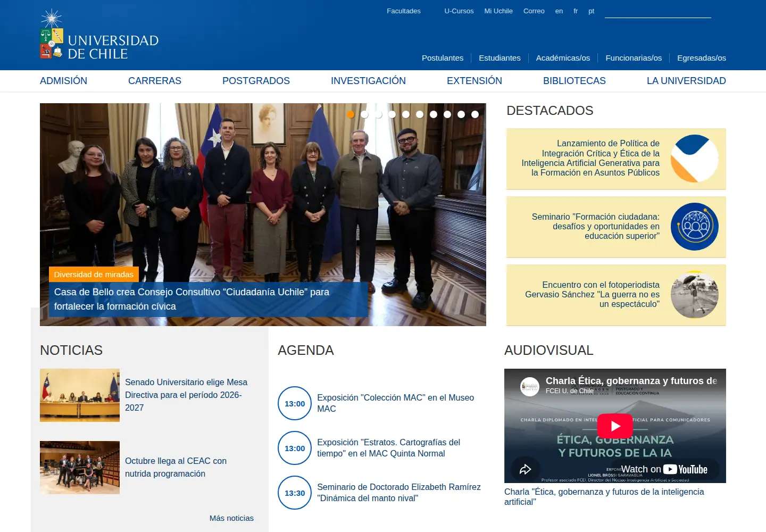Image resolution: width=766 pixels, height=532 pixels.
Task: Open the Senado Universitario news thumbnail
Action: coord(80,395)
